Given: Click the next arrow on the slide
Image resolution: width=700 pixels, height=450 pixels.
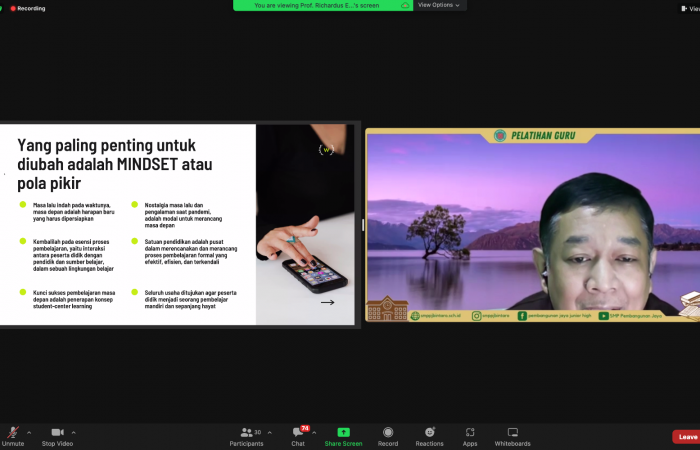Looking at the screenshot, I should click(327, 302).
